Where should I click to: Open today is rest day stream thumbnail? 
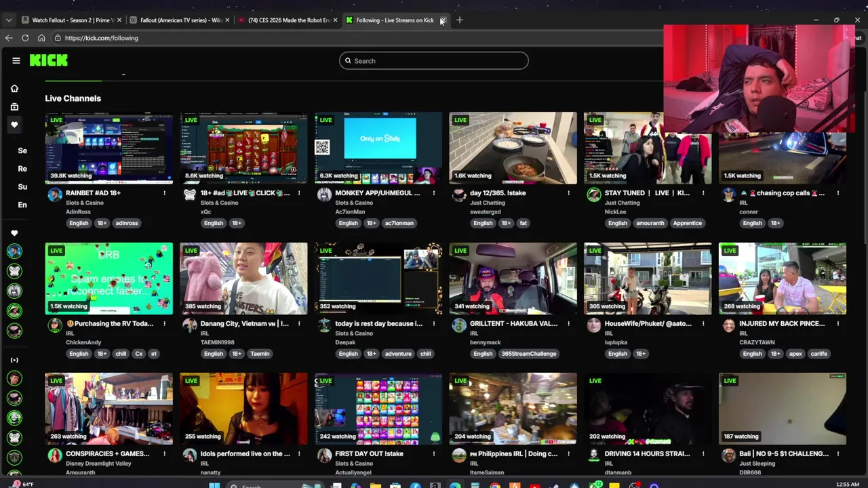pos(378,279)
